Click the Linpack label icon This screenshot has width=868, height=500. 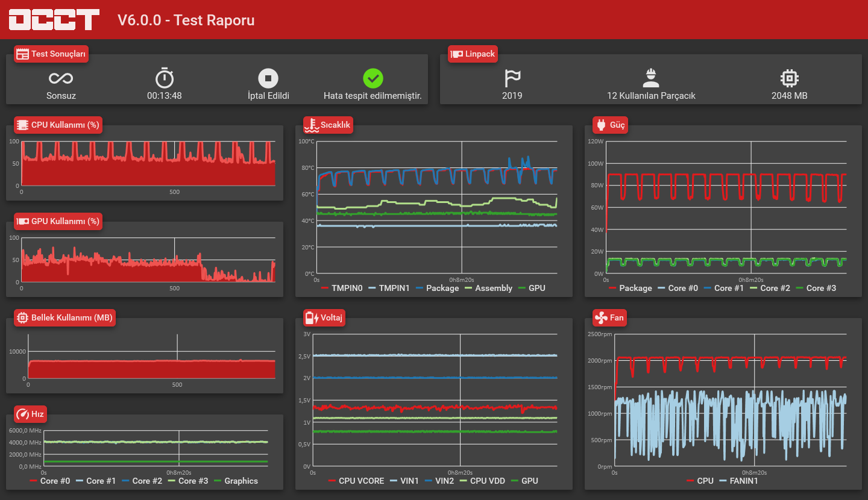[x=456, y=54]
